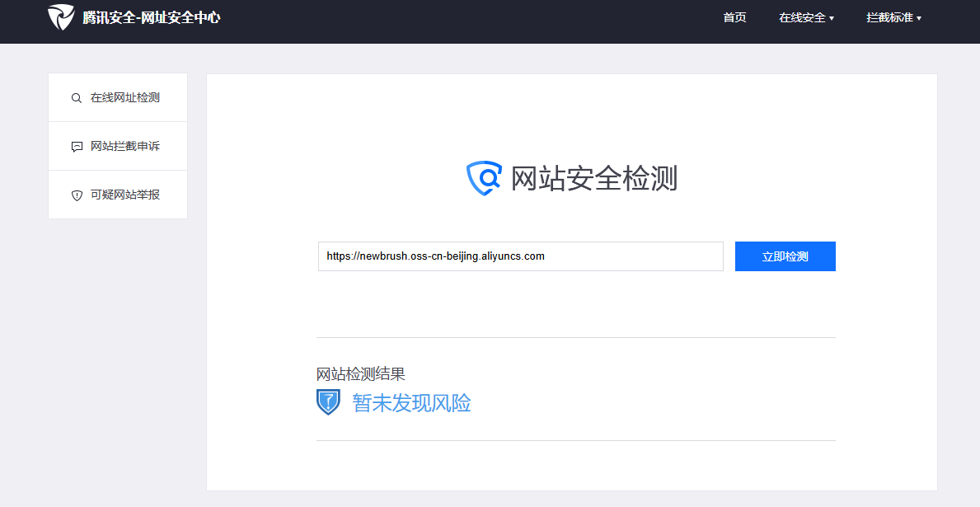Click the 网站检测结果 label
This screenshot has width=980, height=507.
click(361, 374)
